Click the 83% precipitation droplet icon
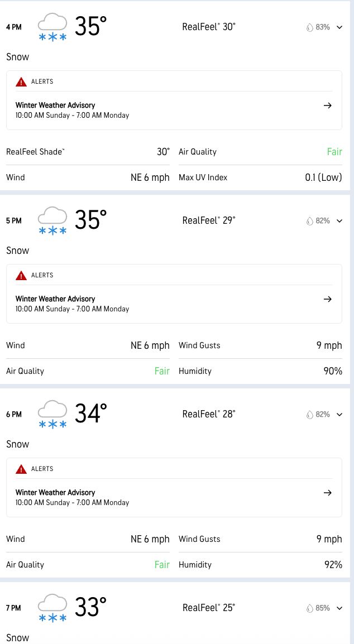 [x=310, y=27]
